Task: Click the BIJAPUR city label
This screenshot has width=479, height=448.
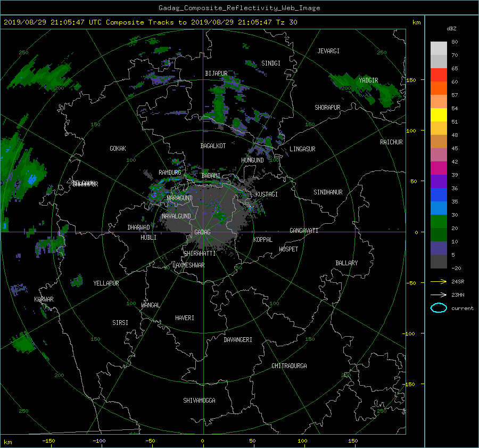Action: click(x=216, y=74)
